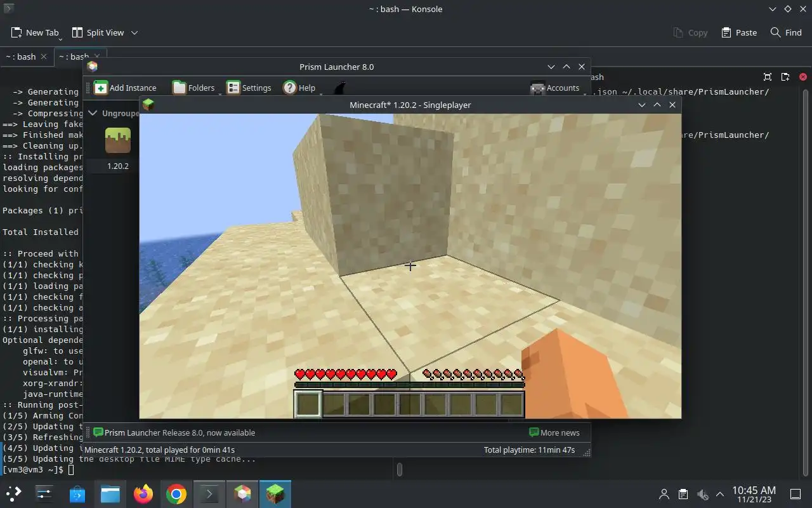Close the Konsole split pane with red icon
The height and width of the screenshot is (508, 812).
coord(803,77)
